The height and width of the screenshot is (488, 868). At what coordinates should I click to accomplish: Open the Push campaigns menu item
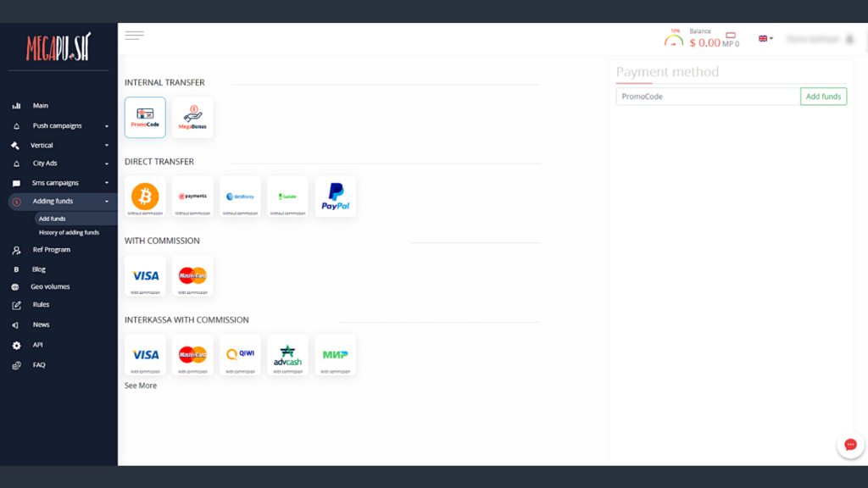pyautogui.click(x=58, y=126)
